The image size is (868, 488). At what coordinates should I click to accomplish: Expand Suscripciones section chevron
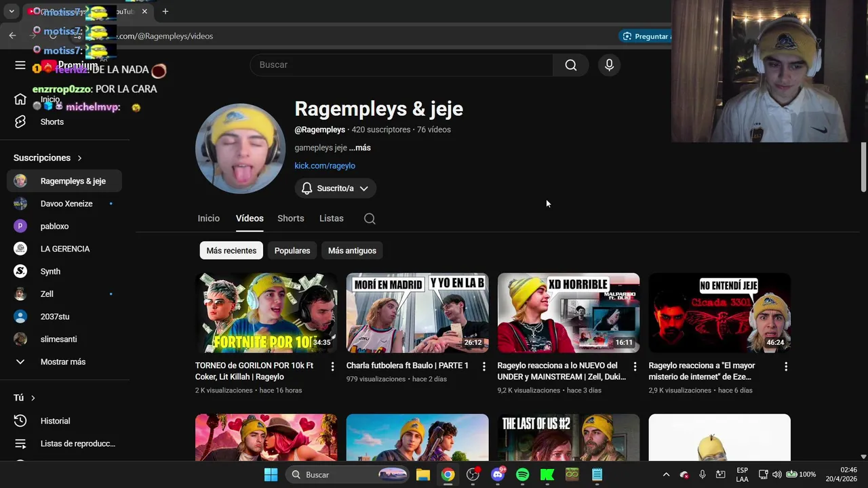pos(79,158)
